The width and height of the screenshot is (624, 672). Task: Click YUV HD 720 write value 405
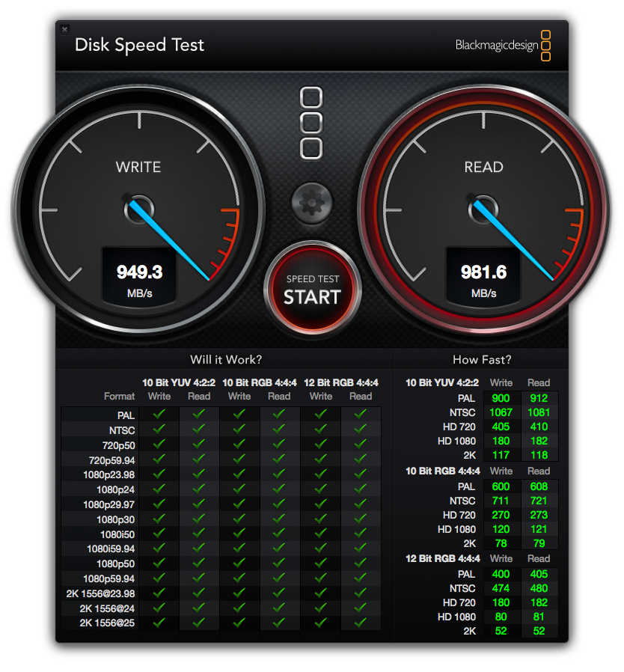coord(501,427)
